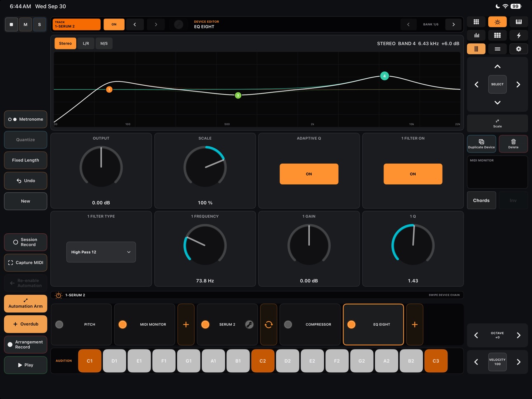This screenshot has height=399, width=532.
Task: Click the stop square button
Action: tap(11, 25)
